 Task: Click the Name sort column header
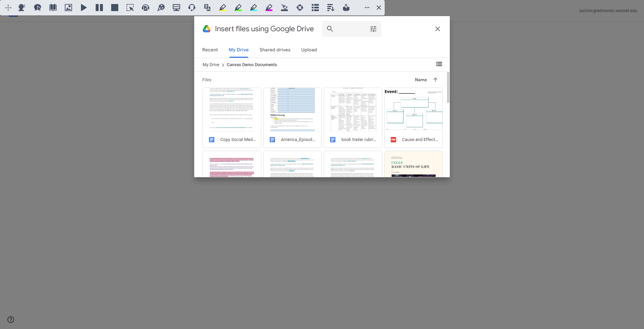(421, 80)
